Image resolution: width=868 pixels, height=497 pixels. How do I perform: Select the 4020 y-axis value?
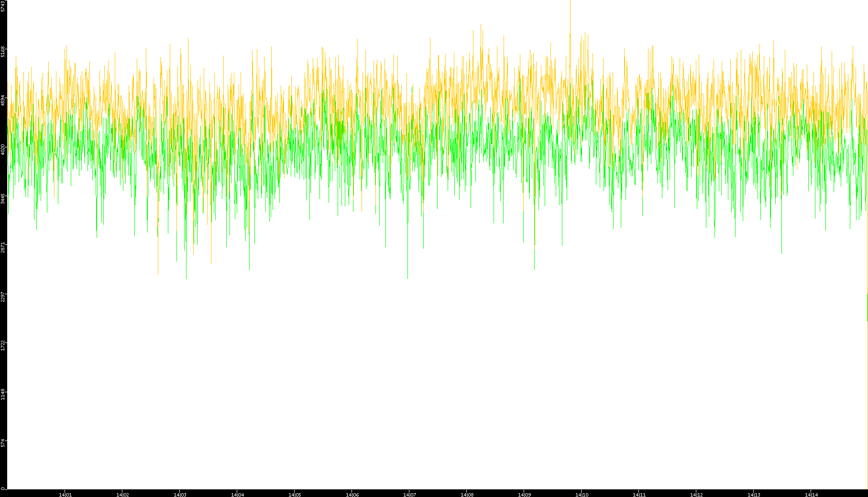pyautogui.click(x=3, y=149)
